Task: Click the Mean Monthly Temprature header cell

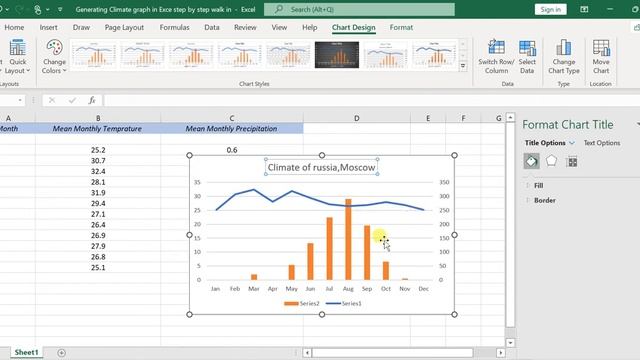Action: (x=98, y=129)
